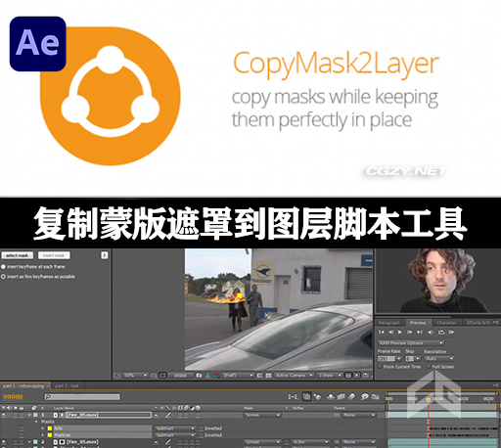
Task: Click the insert mask button
Action: click(x=54, y=255)
